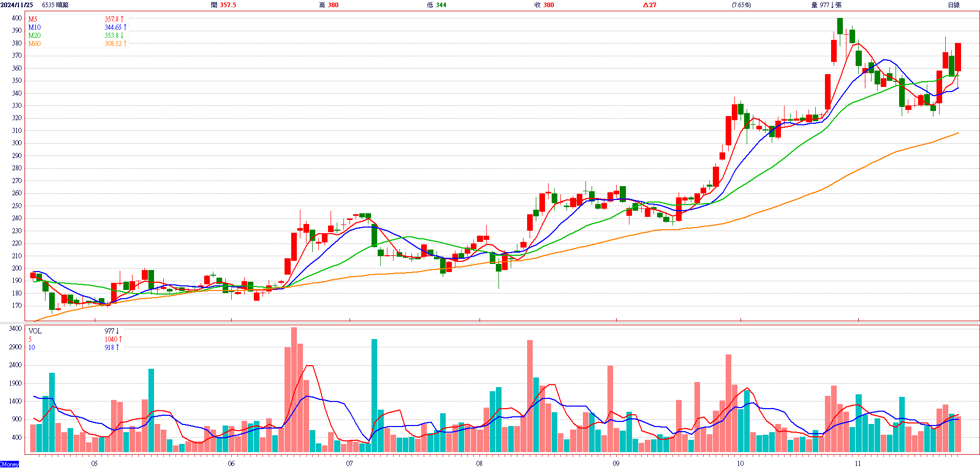Click the "390" price axis label
980x470 pixels.
point(17,30)
